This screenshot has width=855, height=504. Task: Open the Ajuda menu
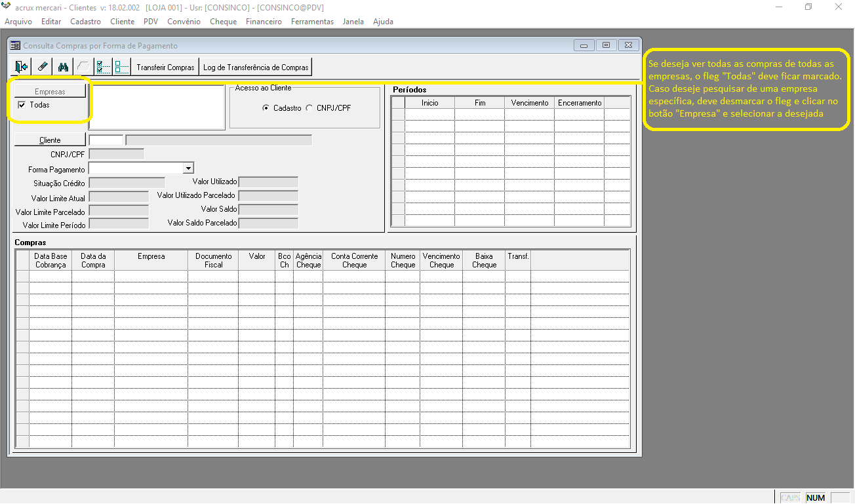383,22
